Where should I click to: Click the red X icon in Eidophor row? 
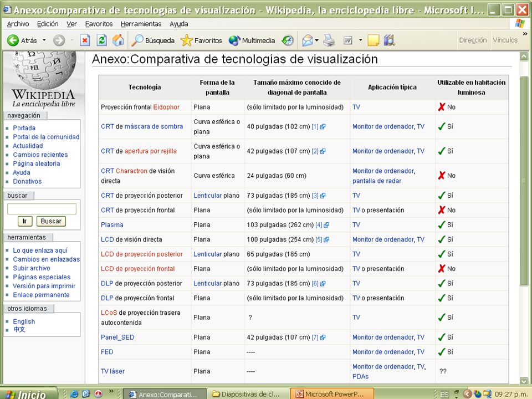(x=442, y=107)
